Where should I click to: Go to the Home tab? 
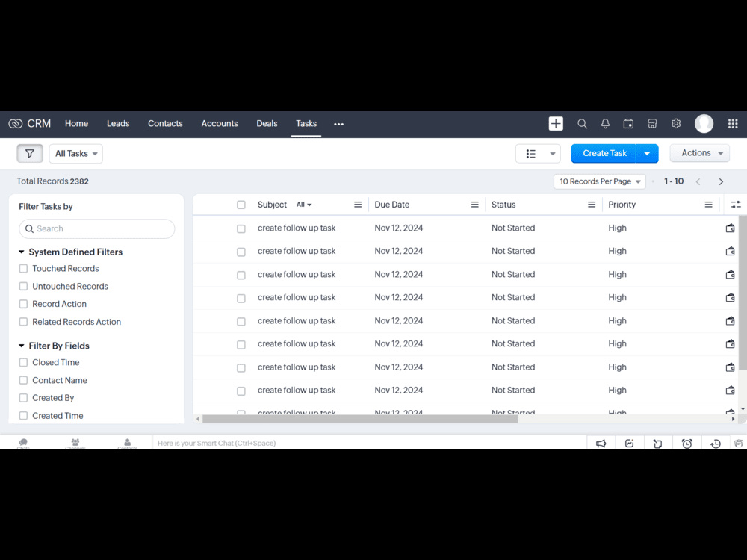coord(76,123)
